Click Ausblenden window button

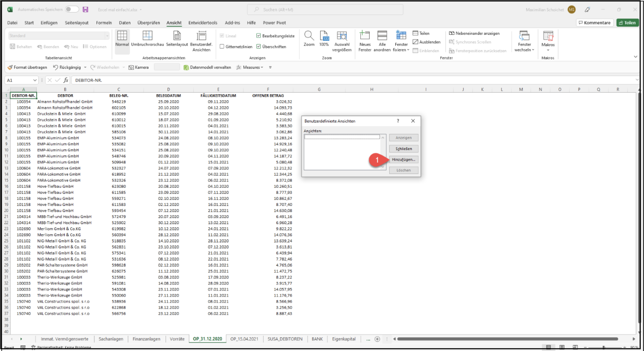coord(427,42)
